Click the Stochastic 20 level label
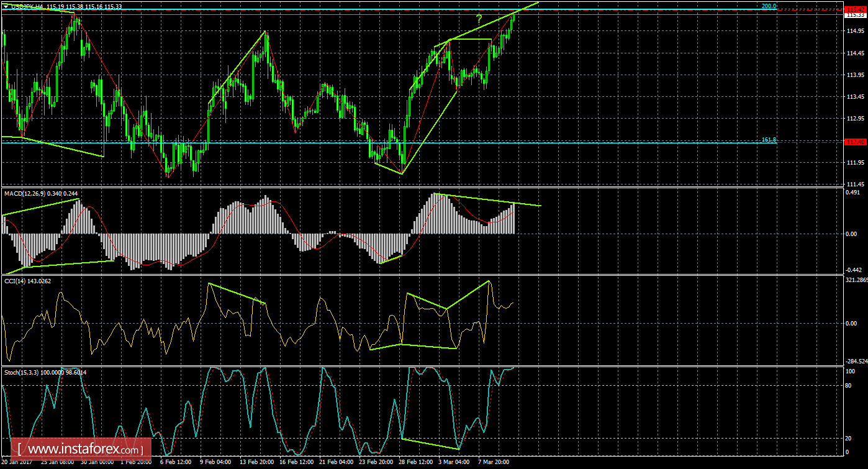Screen dimensions: 868x469 point(850,438)
